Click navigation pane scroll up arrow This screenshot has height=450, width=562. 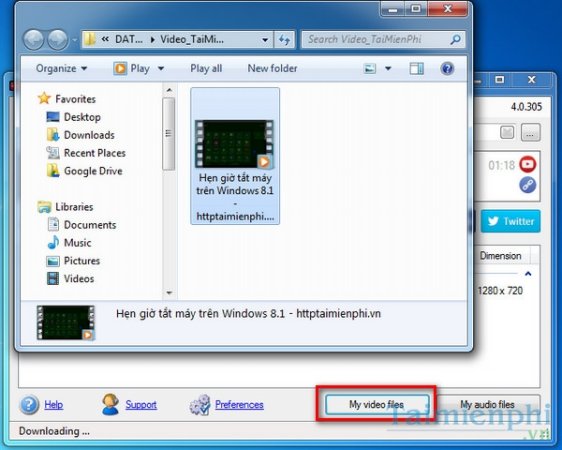click(169, 90)
